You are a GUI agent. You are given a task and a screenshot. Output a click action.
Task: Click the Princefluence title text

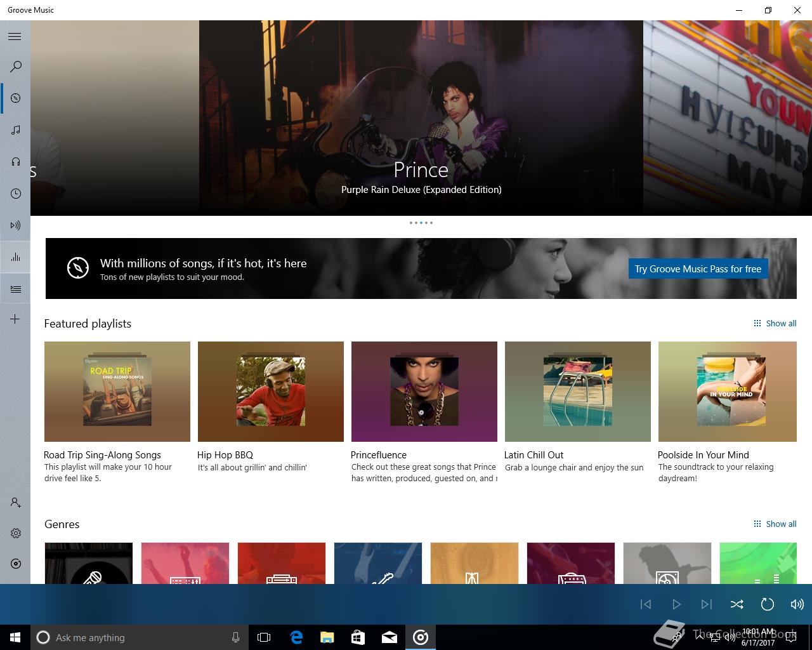pos(379,454)
